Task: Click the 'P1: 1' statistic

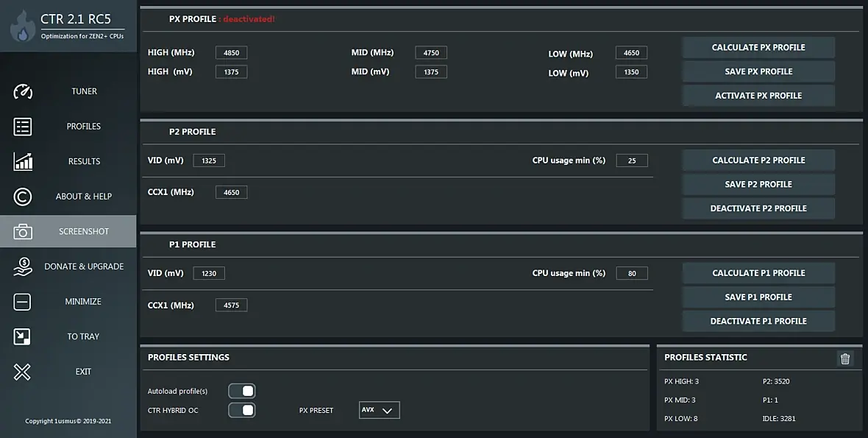Action: pyautogui.click(x=770, y=400)
